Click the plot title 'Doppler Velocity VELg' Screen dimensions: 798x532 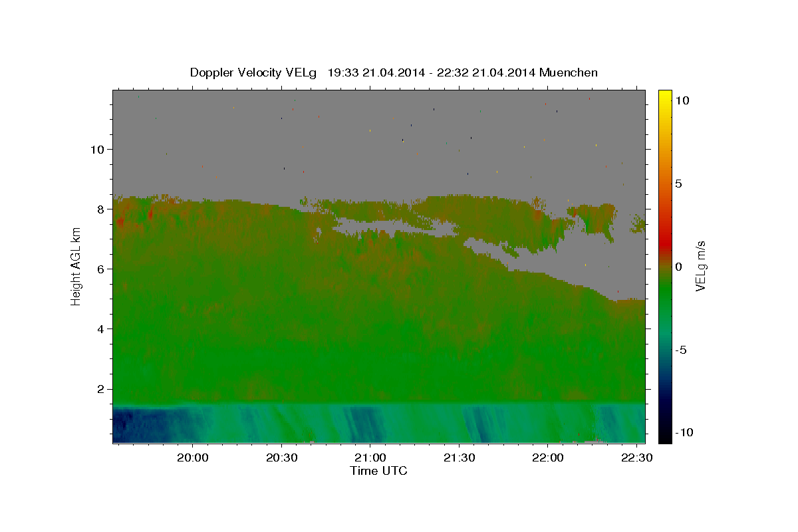point(252,72)
